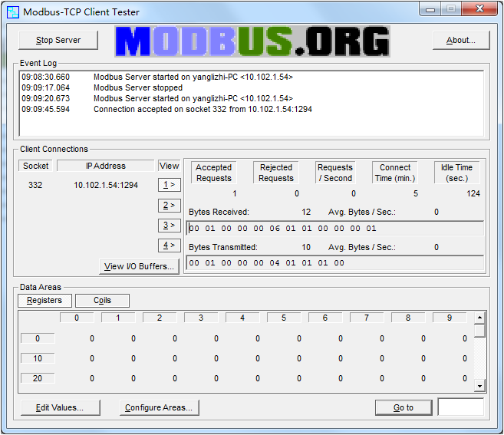
Task: Open the About... dialog
Action: 461,40
